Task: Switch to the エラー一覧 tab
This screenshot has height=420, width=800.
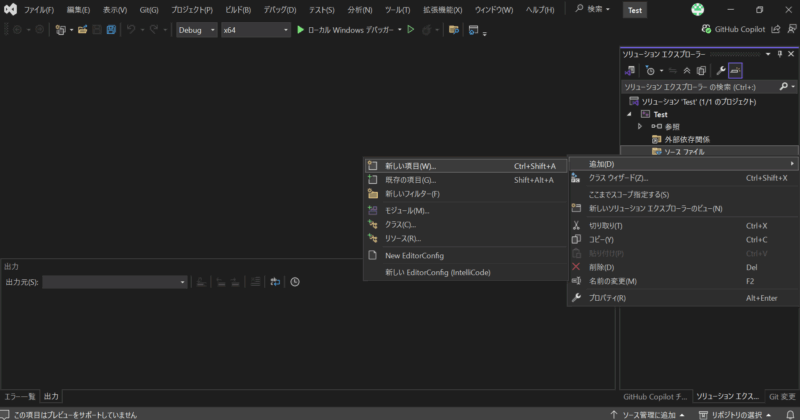Action: click(x=19, y=397)
